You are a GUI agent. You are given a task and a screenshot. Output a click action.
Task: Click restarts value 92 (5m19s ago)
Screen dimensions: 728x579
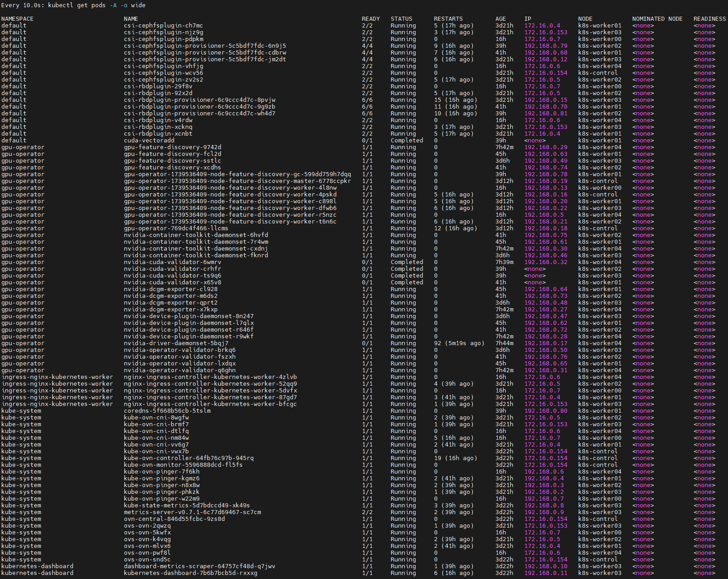459,343
